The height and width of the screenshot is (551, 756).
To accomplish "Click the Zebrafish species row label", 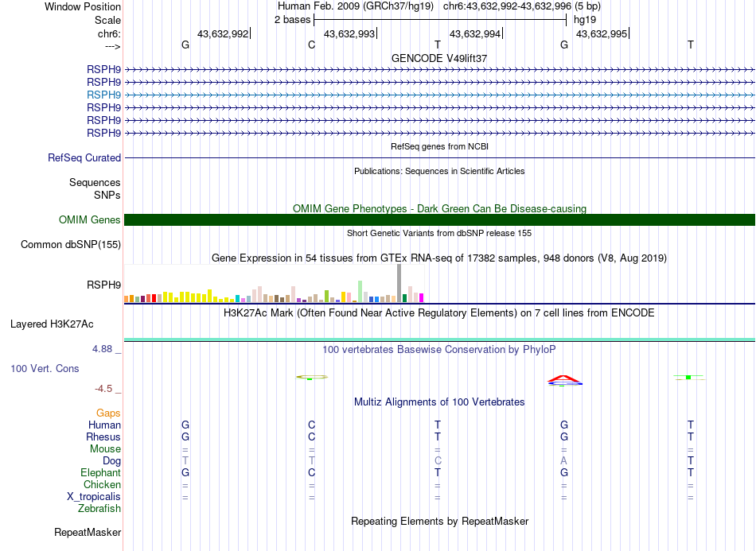I will [99, 508].
